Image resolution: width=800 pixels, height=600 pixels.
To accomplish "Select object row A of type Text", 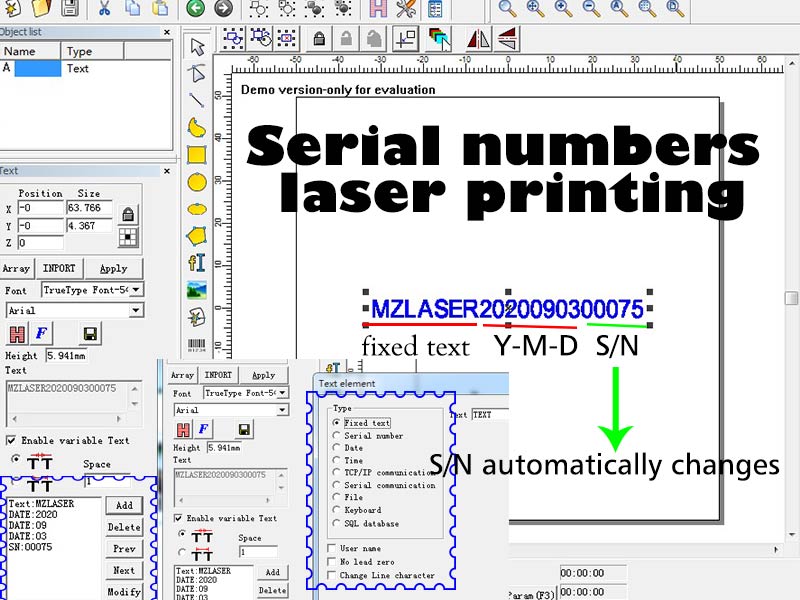I will 85,68.
